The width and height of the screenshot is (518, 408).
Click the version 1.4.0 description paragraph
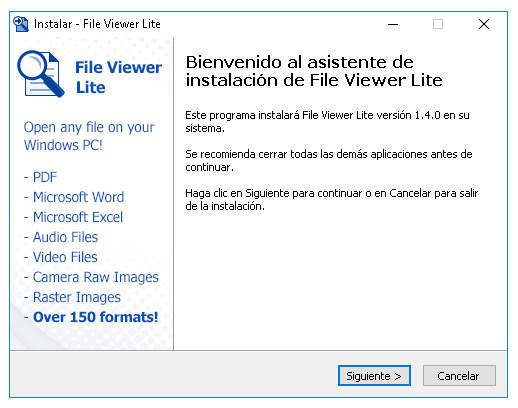click(x=327, y=122)
